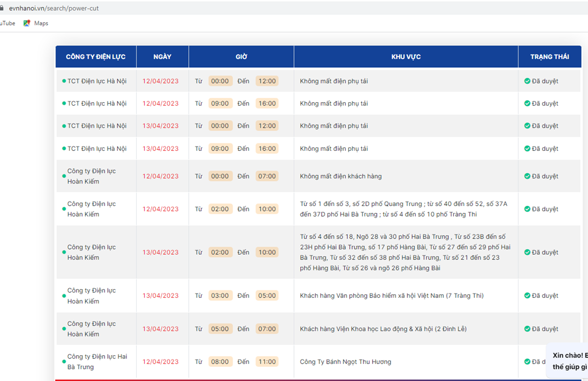The image size is (588, 381).
Task: Click date 12/04/2023 in Quang Trung street row
Action: coord(161,209)
